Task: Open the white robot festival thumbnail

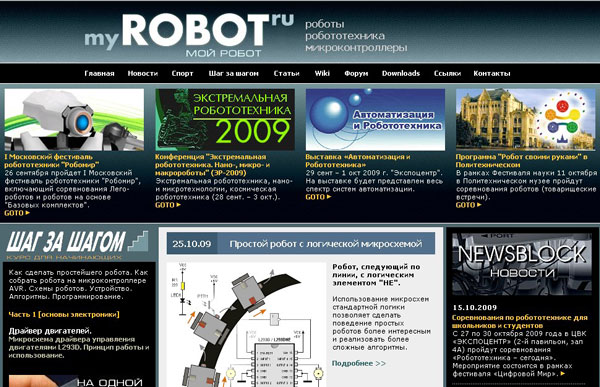Action: click(74, 120)
